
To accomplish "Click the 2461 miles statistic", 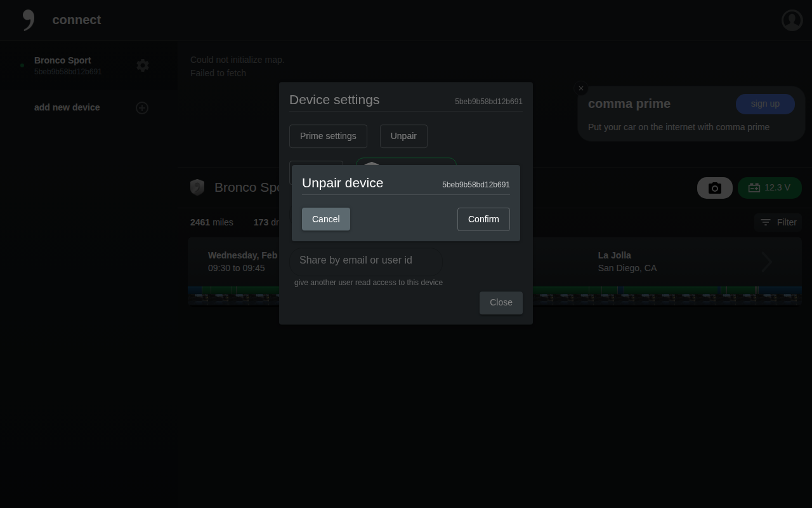I will pos(212,222).
